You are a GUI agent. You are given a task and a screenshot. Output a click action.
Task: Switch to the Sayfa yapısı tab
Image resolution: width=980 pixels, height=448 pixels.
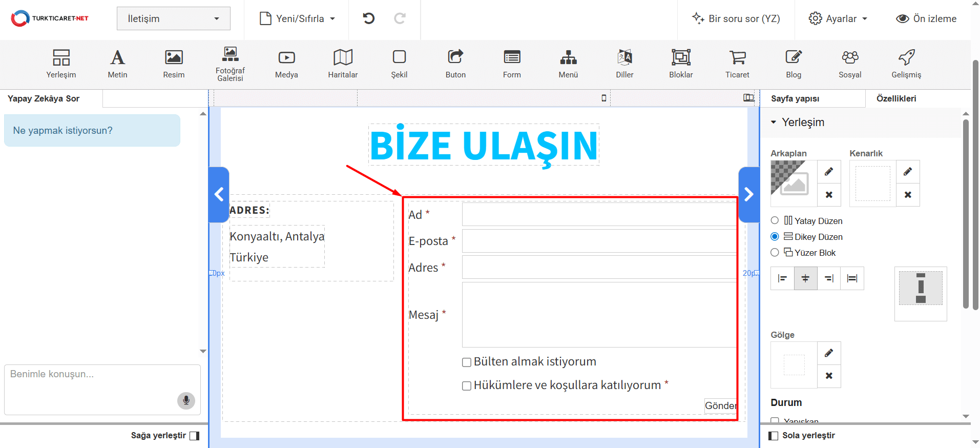795,98
